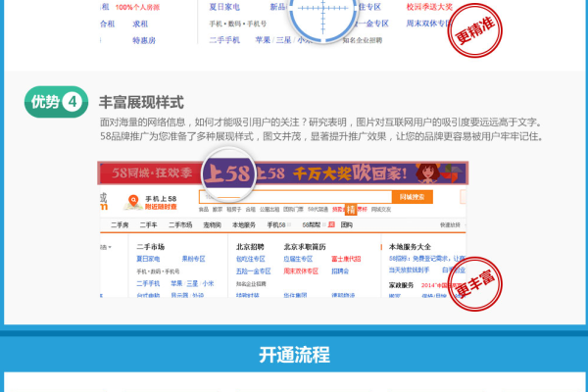
Task: Click the map pin icon beside 手机上58
Action: (x=132, y=202)
